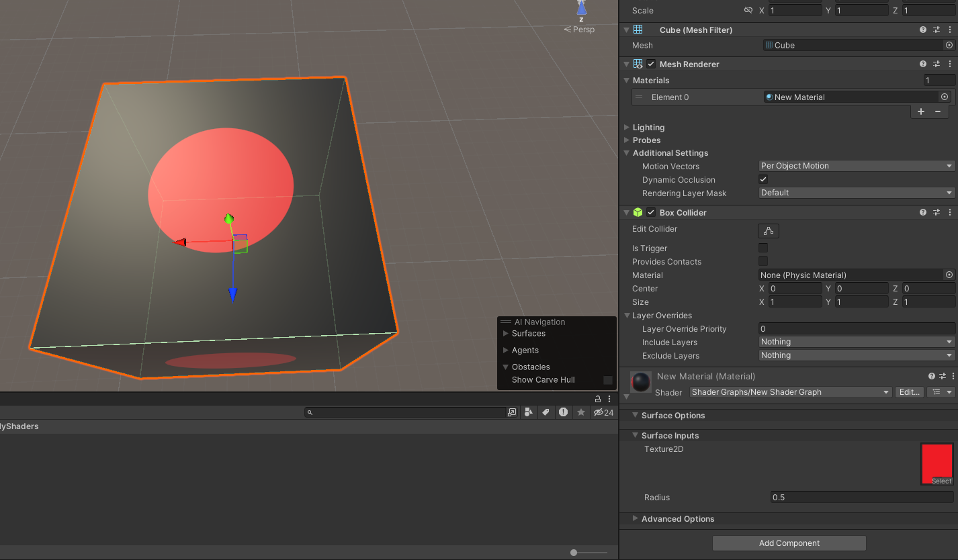The height and width of the screenshot is (560, 958).
Task: Enable the Is Trigger checkbox
Action: pyautogui.click(x=763, y=248)
